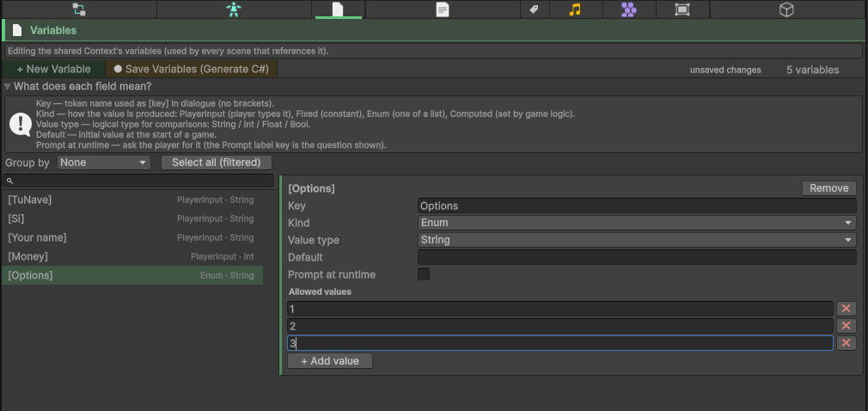Click the allowed value field containing 1
The height and width of the screenshot is (411, 868).
point(560,309)
